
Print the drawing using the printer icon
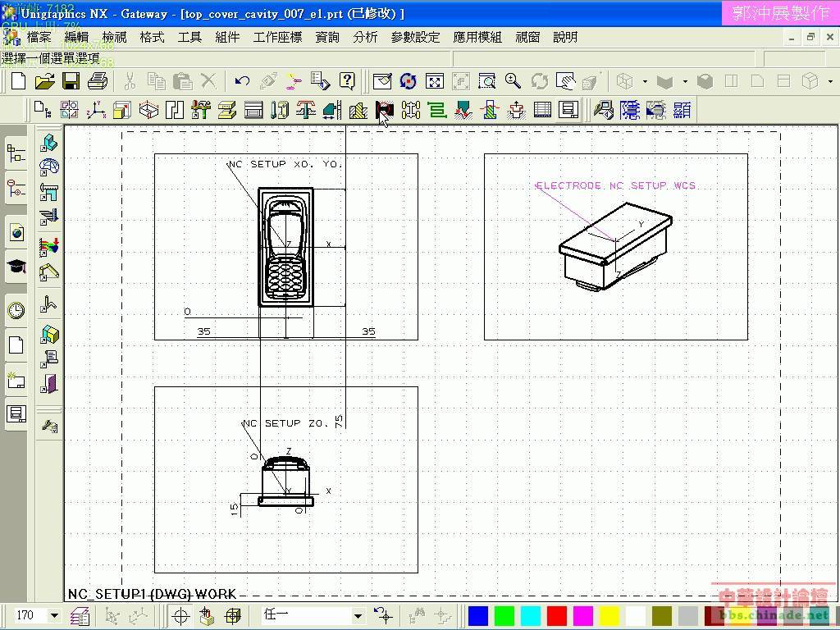98,80
